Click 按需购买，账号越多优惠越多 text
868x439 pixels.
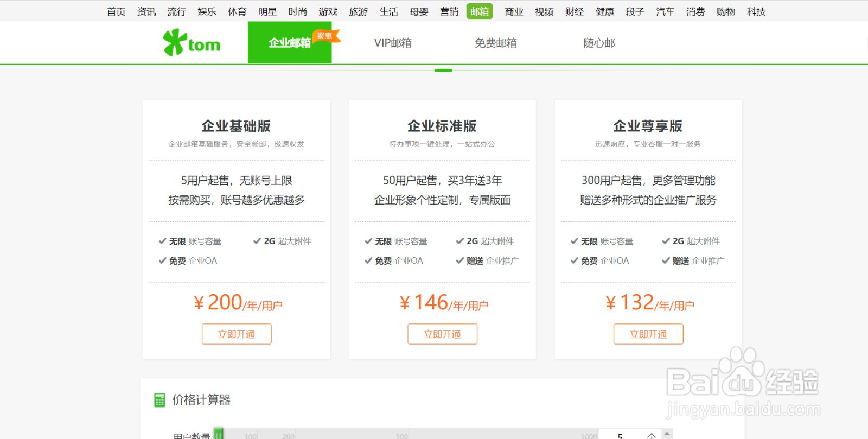[x=237, y=200]
